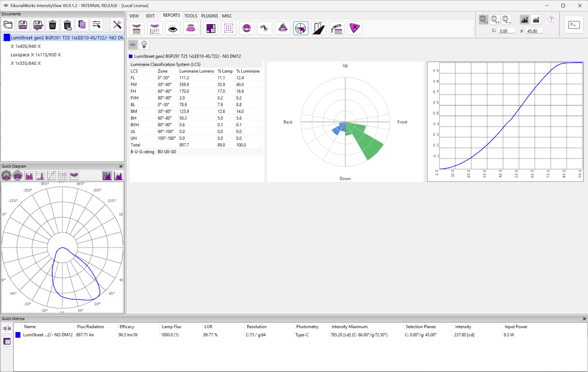Viewport: 588px width, 372px height.
Task: Toggle the full-polar quick diagram button
Action: 18,175
